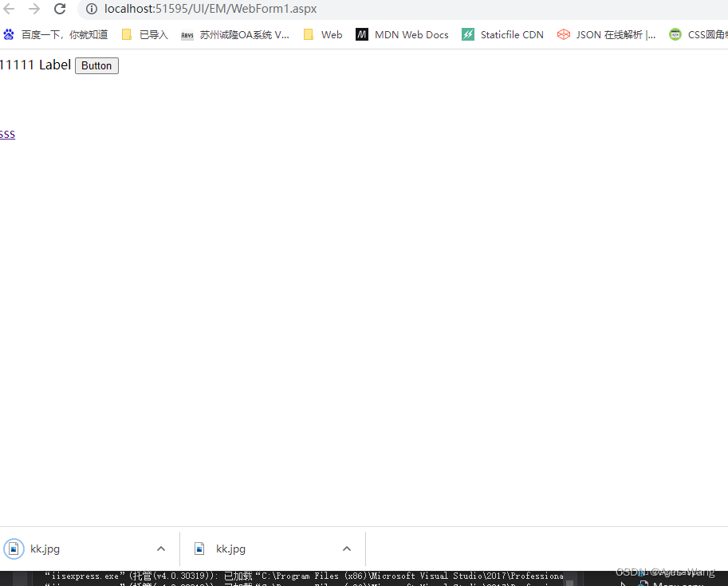728x586 pixels.
Task: Click the page info icon in address bar
Action: click(x=92, y=9)
